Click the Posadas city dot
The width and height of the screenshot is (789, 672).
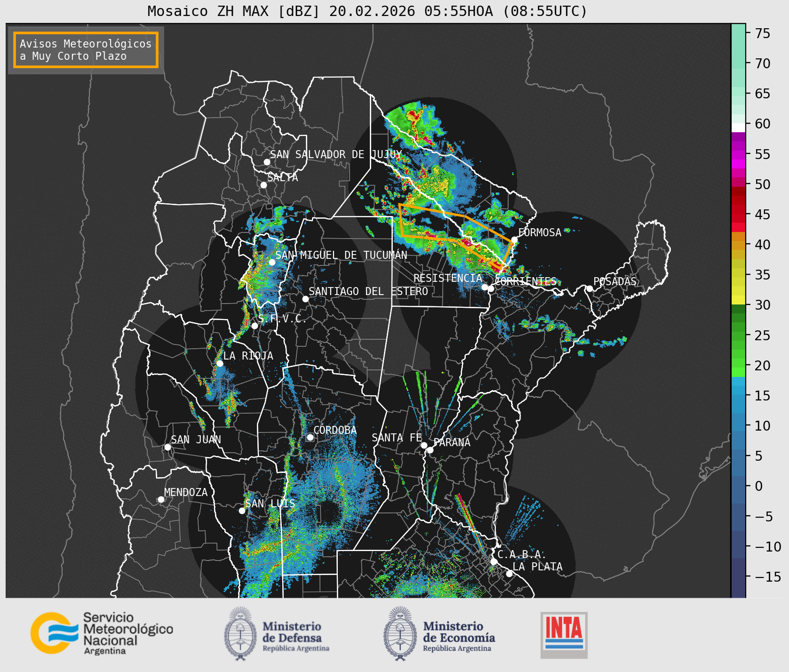click(x=590, y=288)
